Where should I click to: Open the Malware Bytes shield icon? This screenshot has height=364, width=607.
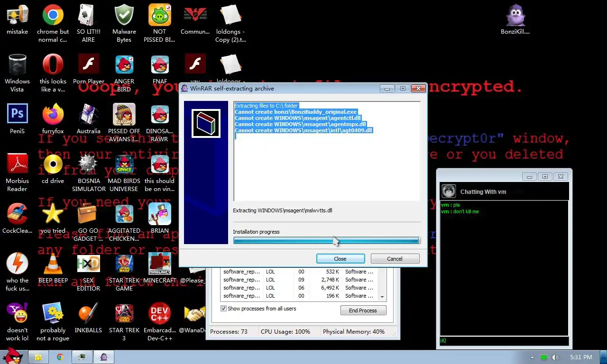point(124,24)
